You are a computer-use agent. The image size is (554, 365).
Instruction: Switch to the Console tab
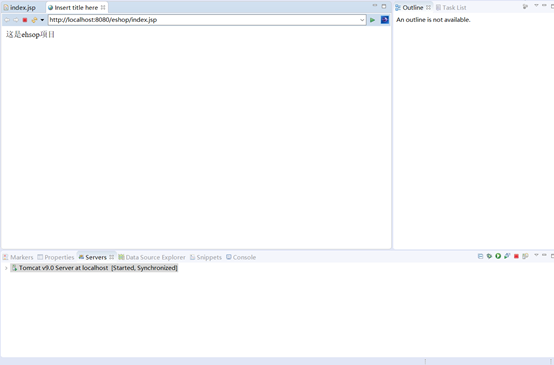click(x=241, y=257)
